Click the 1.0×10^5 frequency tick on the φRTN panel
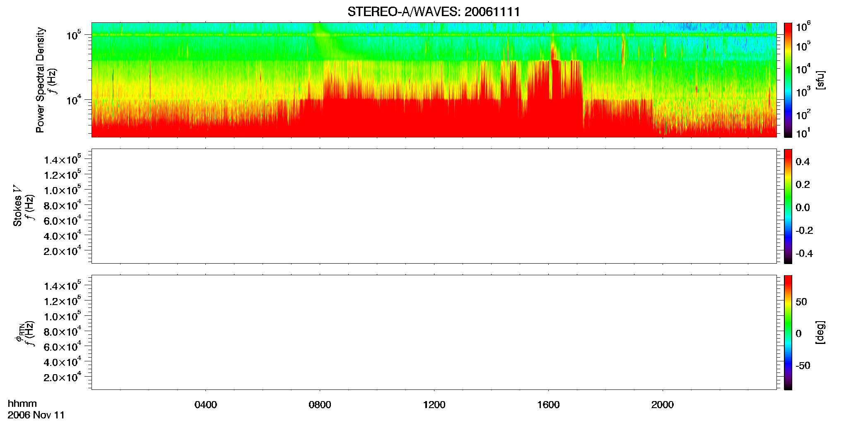Screen dimensions: 868x447 (x=63, y=316)
